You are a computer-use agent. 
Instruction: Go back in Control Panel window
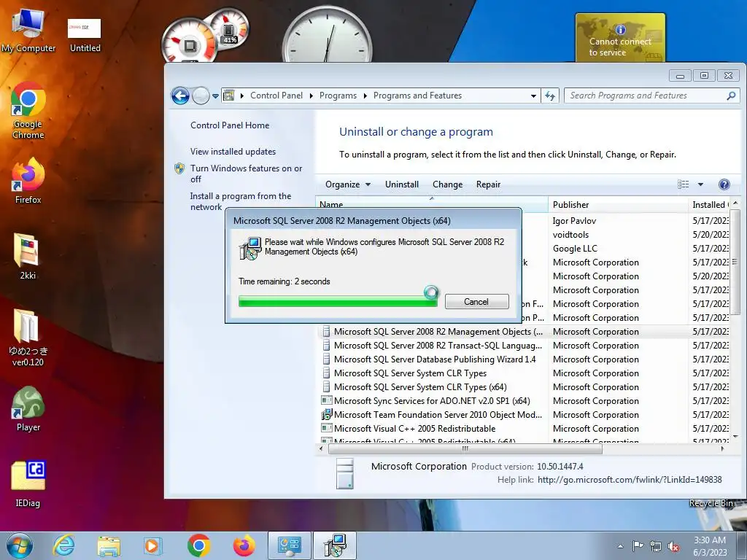[181, 96]
